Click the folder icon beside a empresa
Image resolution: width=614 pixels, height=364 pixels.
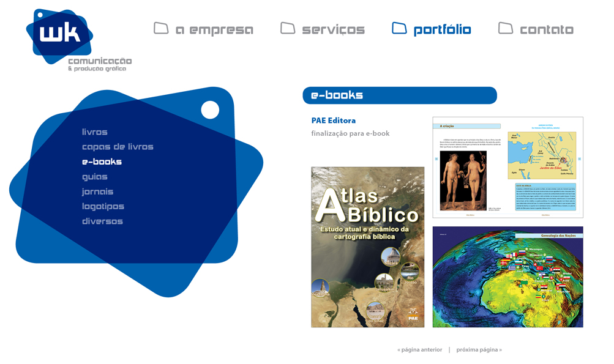click(x=161, y=28)
